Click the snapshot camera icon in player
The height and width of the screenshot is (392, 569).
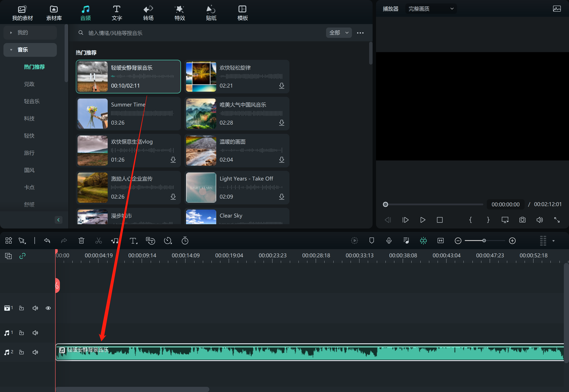tap(522, 220)
